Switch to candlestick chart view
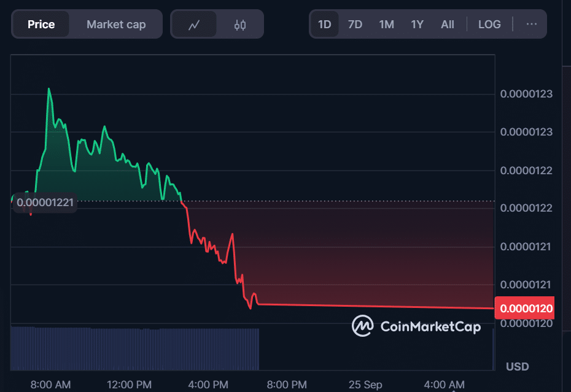This screenshot has width=571, height=392. click(x=240, y=25)
